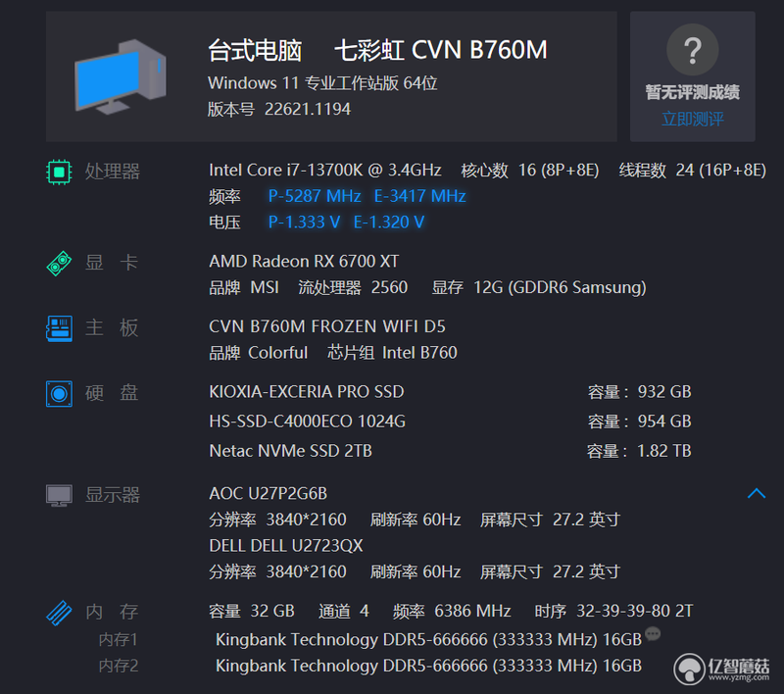Click 线程数 24 (16P+8E) value
This screenshot has width=784, height=694.
pos(693,170)
